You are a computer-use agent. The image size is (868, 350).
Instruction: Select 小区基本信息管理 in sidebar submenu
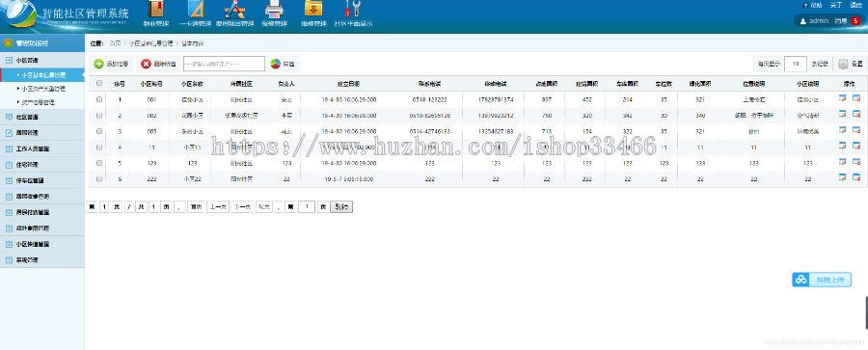point(43,74)
